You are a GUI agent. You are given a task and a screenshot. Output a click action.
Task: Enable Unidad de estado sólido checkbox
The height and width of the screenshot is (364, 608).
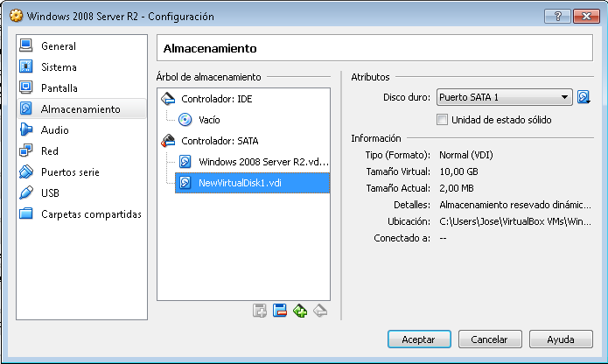(443, 119)
